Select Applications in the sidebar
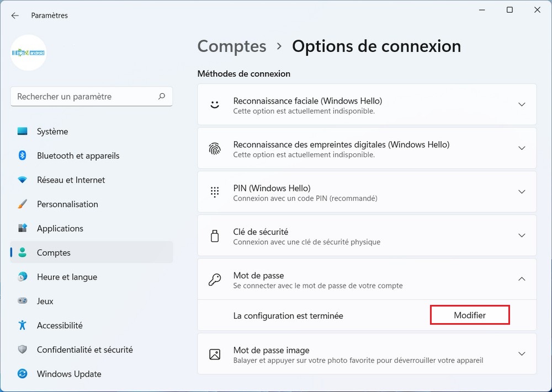This screenshot has height=392, width=552. tap(60, 228)
